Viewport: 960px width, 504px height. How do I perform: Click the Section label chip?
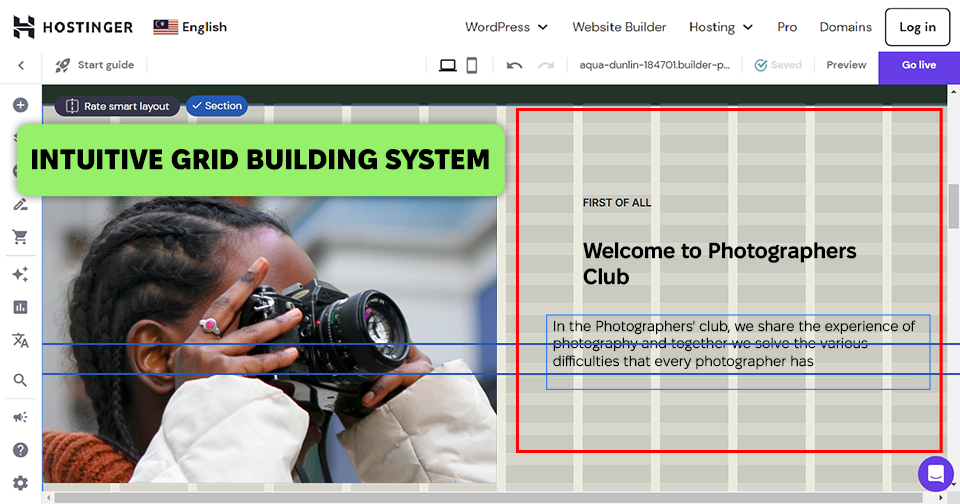click(217, 105)
